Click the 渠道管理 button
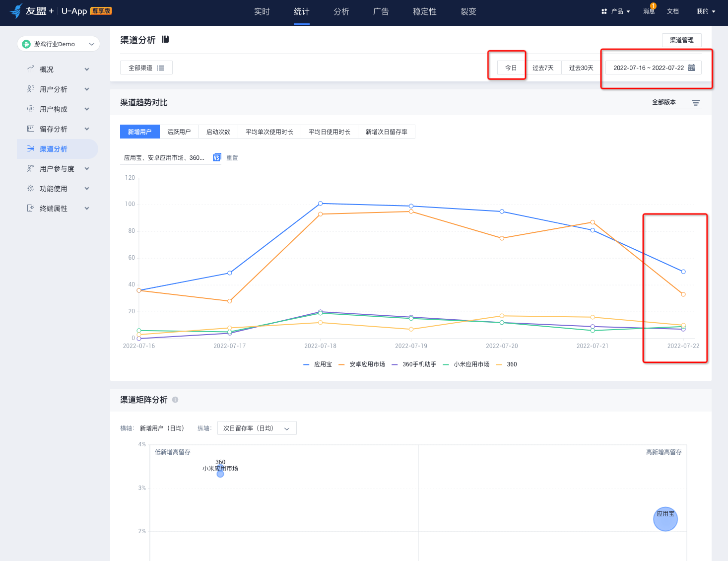 click(x=682, y=40)
